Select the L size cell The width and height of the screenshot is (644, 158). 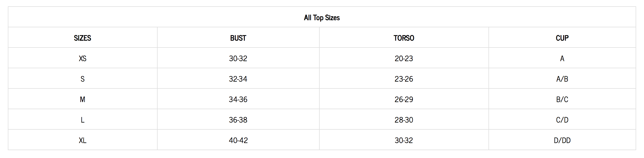82,120
